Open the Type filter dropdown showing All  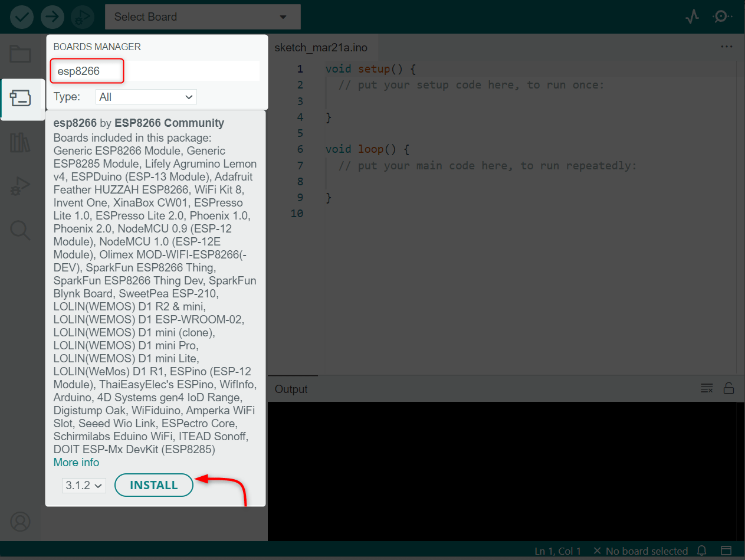coord(146,96)
